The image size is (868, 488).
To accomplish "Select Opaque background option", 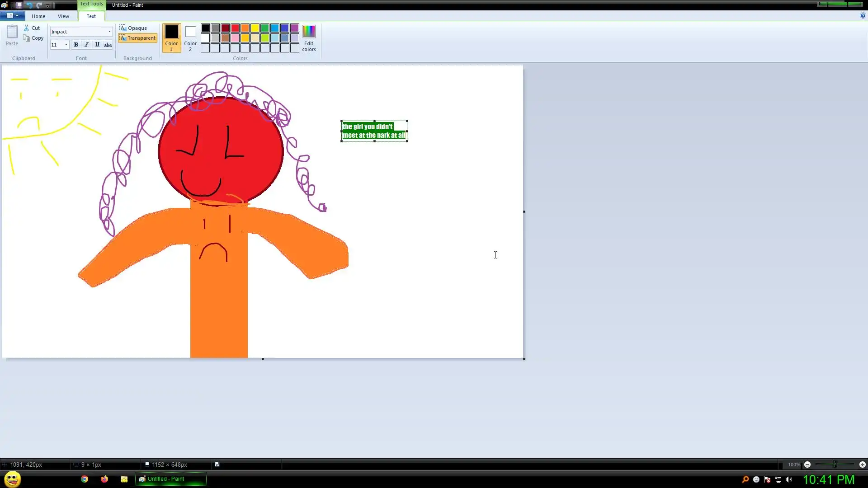I will (133, 28).
